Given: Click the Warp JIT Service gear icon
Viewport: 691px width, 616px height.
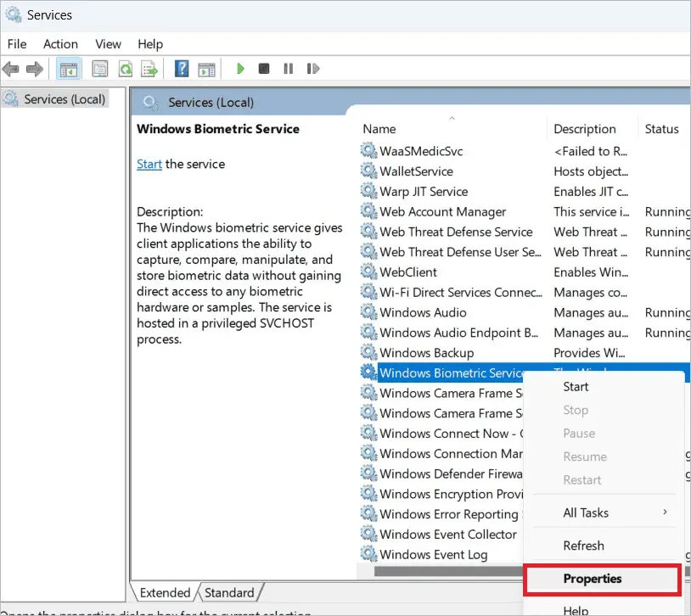Looking at the screenshot, I should tap(368, 191).
